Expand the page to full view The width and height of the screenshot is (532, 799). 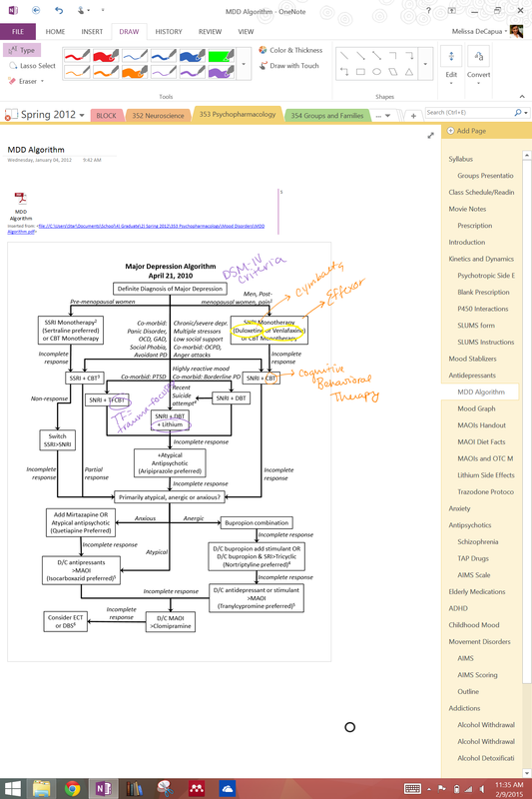click(x=431, y=135)
